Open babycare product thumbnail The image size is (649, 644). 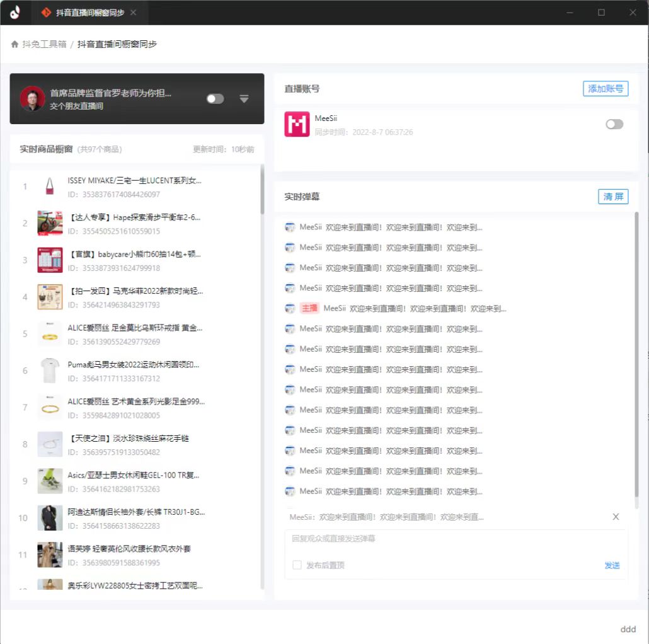click(x=50, y=260)
